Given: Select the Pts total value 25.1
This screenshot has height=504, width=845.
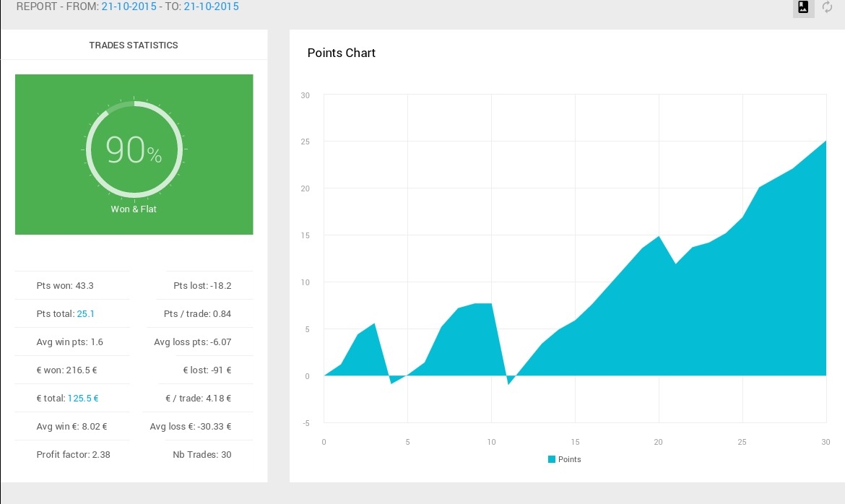Looking at the screenshot, I should pos(86,313).
